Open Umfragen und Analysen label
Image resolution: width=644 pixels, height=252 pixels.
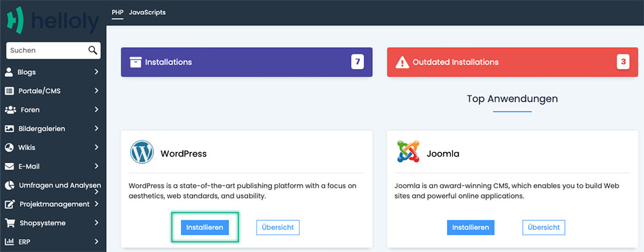tap(60, 186)
